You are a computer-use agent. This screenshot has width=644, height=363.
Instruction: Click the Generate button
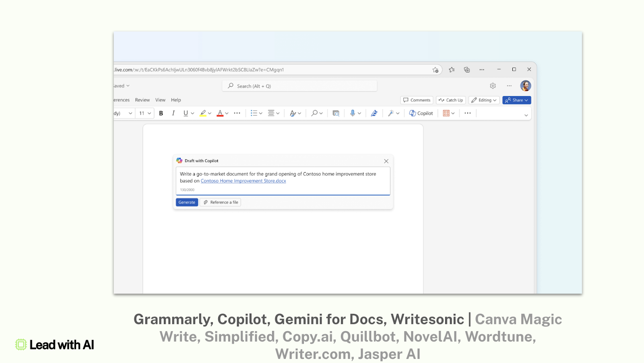(187, 202)
